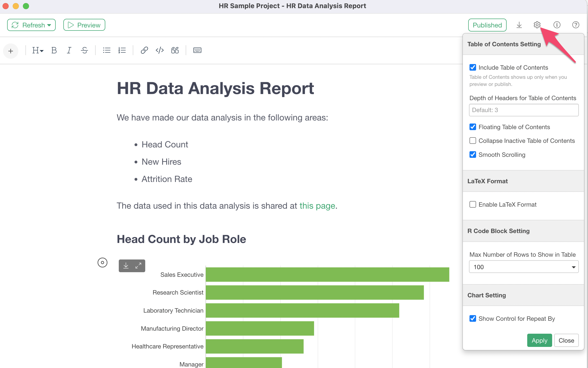Open the Refresh dropdown arrow
Viewport: 588px width, 368px height.
(x=50, y=25)
